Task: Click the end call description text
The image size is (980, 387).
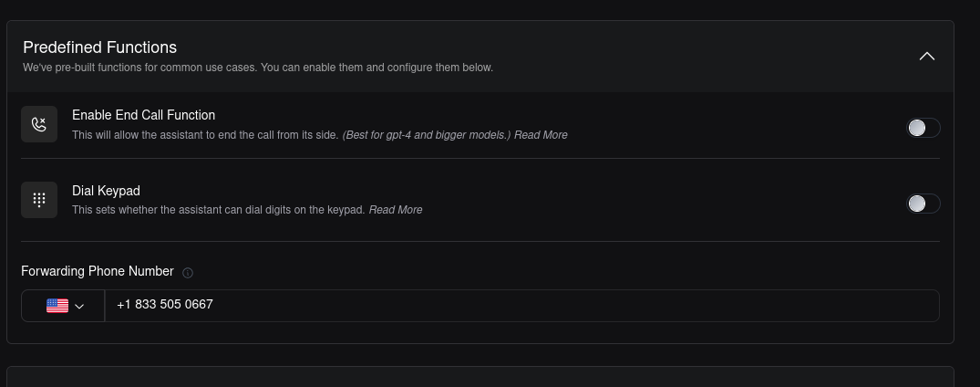Action: click(x=205, y=135)
